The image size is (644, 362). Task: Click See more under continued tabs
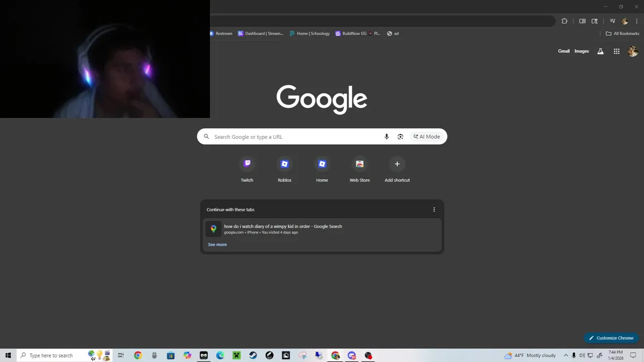[x=217, y=244]
